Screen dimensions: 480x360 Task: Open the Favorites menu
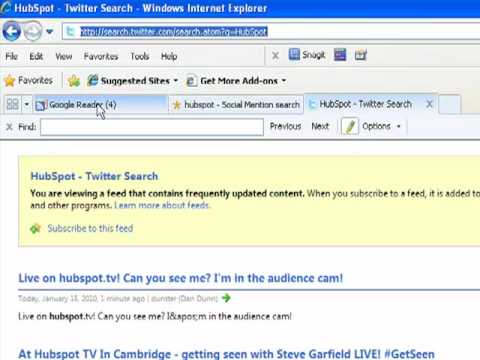click(101, 56)
